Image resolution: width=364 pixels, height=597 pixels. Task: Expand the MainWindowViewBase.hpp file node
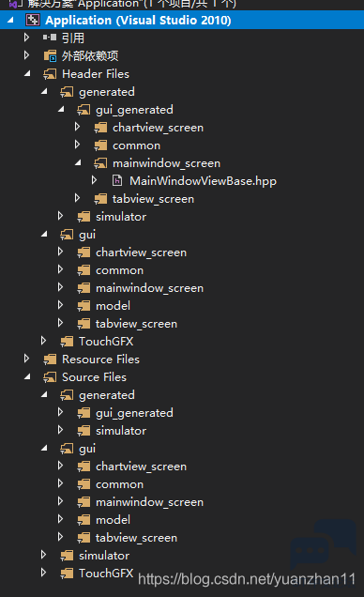point(94,180)
